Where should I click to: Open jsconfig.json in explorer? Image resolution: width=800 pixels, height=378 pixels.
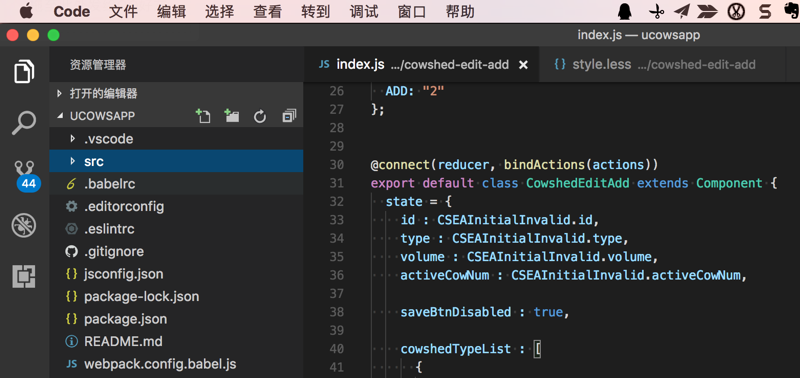tap(123, 274)
